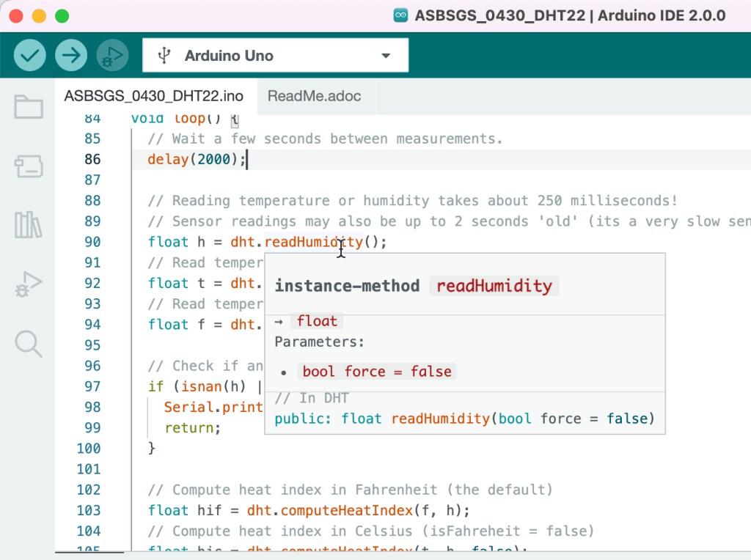Click the 'Sensor readings may also' comment
Image resolution: width=751 pixels, height=560 pixels.
click(449, 221)
